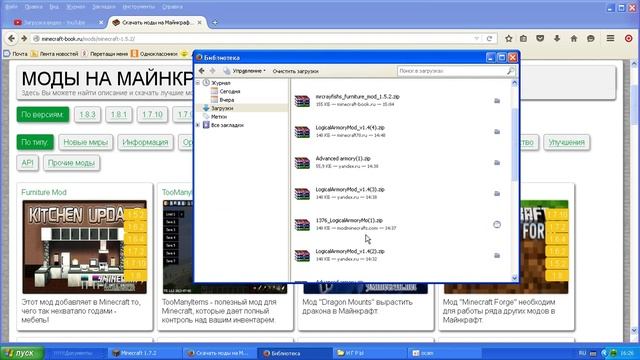Open folder for mrcrayfishs_furniture_mod_1.5.2.zip
Image resolution: width=640 pixels, height=360 pixels.
tap(497, 100)
